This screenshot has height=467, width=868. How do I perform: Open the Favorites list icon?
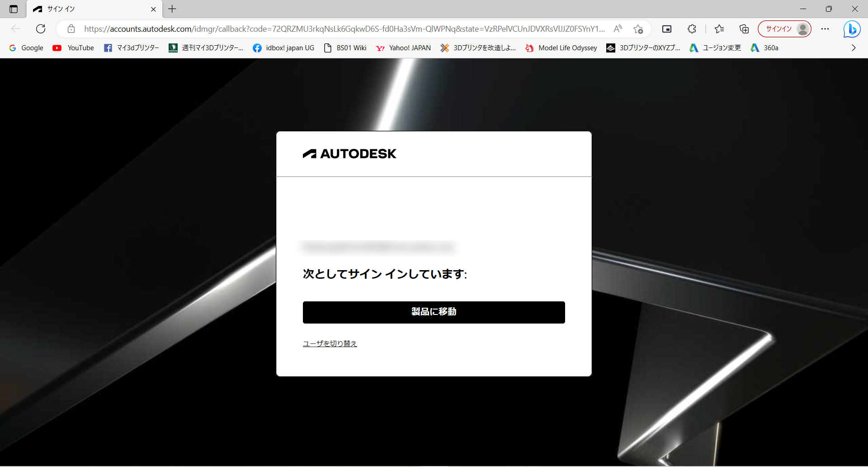point(719,29)
